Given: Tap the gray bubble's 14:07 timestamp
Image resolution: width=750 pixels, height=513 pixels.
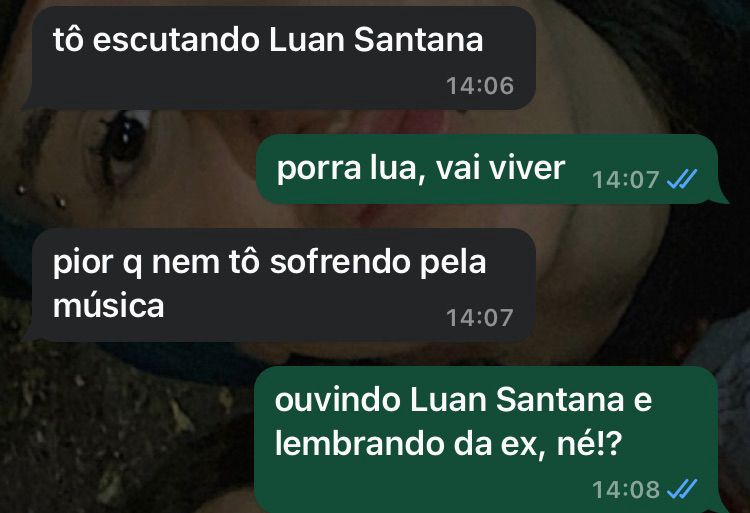Looking at the screenshot, I should 480,317.
